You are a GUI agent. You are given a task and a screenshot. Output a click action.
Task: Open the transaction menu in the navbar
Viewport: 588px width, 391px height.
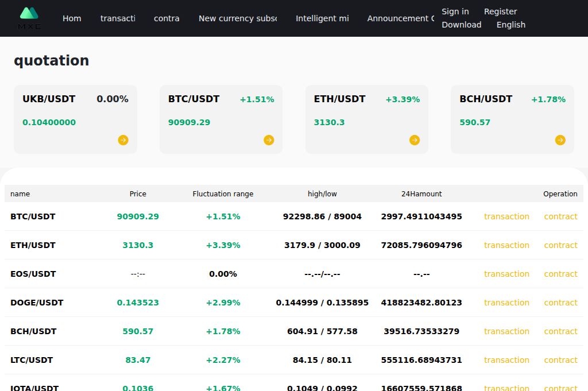coord(118,18)
